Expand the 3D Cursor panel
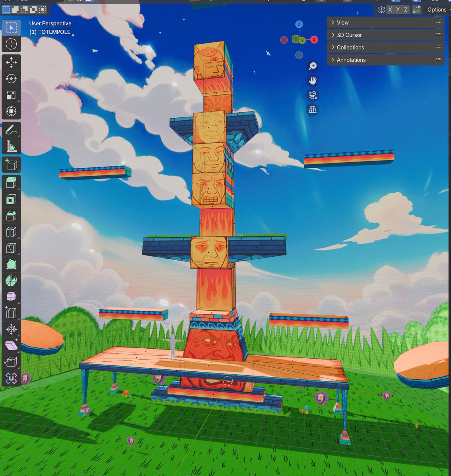This screenshot has height=476, width=451. pos(385,35)
